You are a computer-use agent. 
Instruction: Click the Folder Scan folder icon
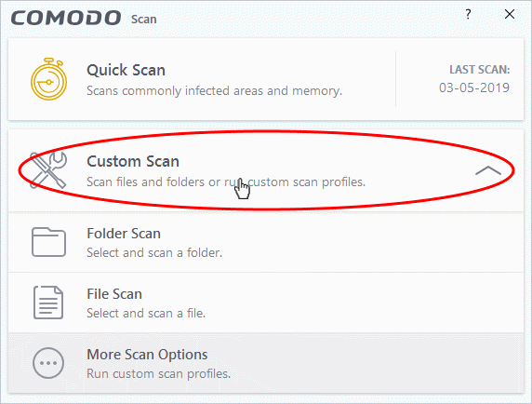48,242
